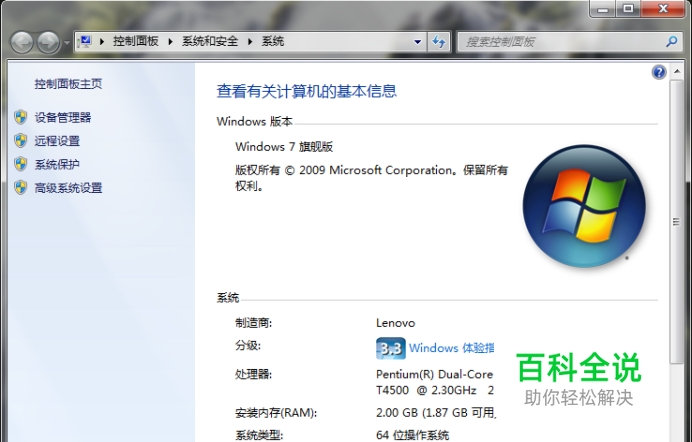Click shield icon beside 高级系统设置
The image size is (692, 442).
pos(20,187)
